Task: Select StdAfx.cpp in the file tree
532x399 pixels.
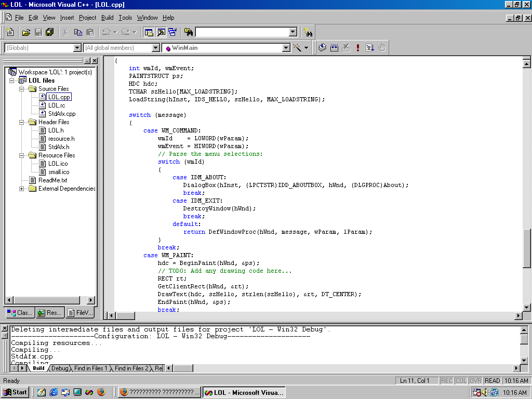Action: 62,114
